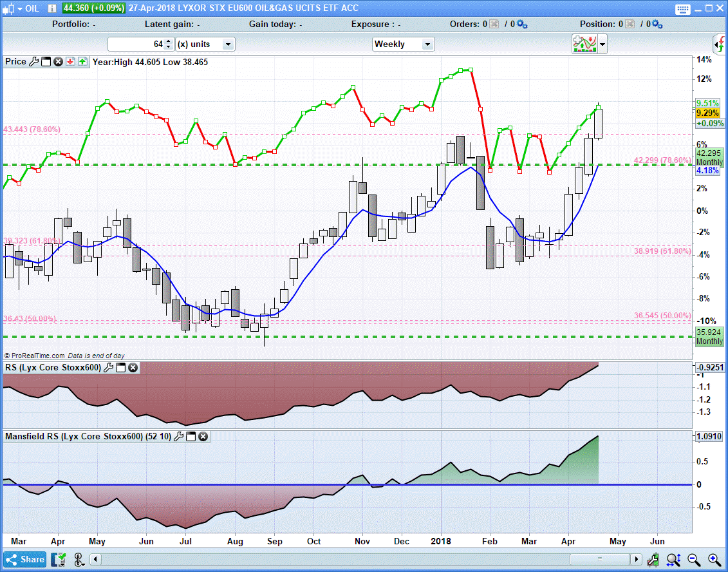728x572 pixels.
Task: Open Orders gear settings icon
Action: pyautogui.click(x=522, y=24)
